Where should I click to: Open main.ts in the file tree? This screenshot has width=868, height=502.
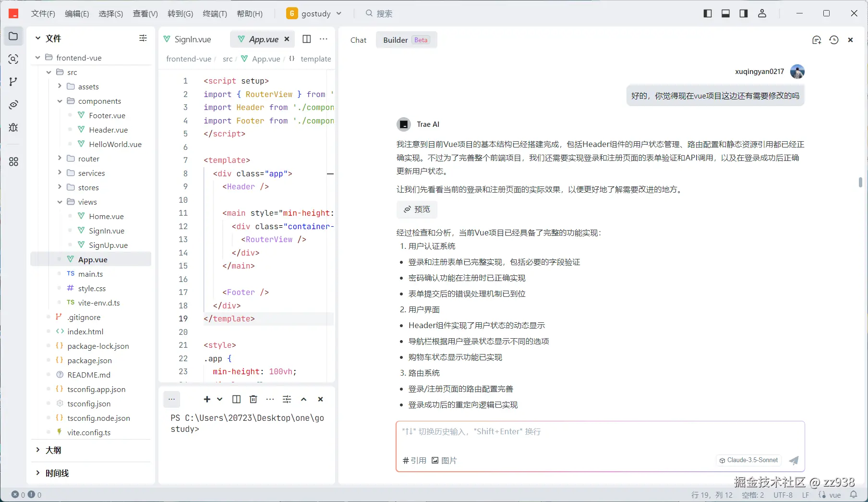click(x=91, y=274)
